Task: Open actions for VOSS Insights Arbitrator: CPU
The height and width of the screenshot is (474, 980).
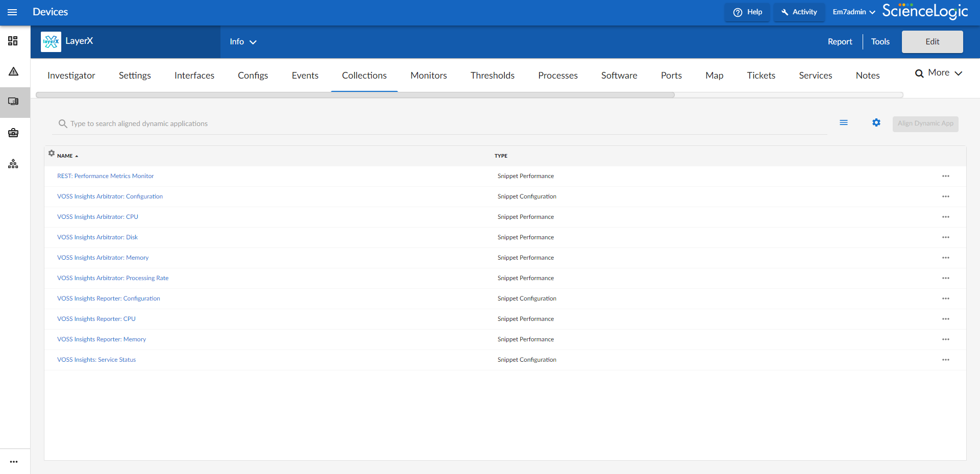Action: (946, 217)
